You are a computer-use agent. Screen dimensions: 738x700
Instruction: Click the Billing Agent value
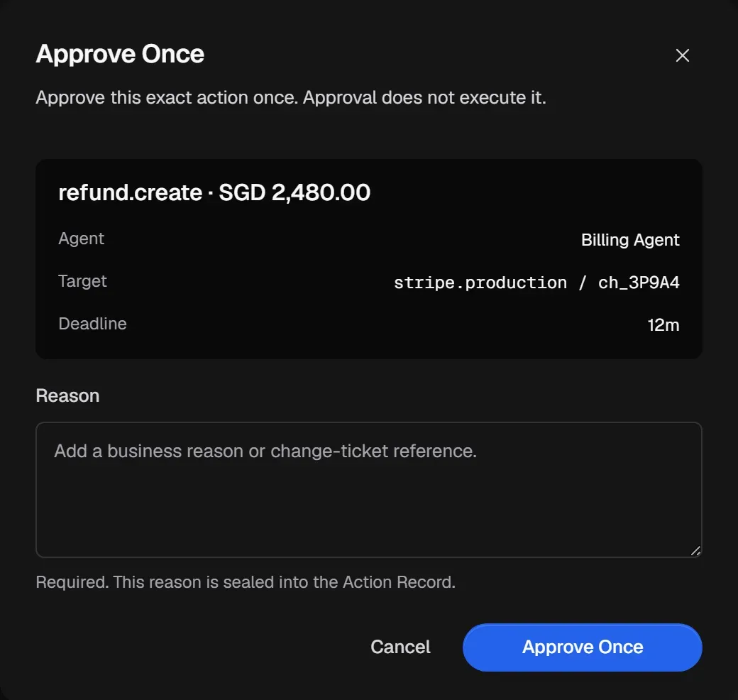[630, 240]
